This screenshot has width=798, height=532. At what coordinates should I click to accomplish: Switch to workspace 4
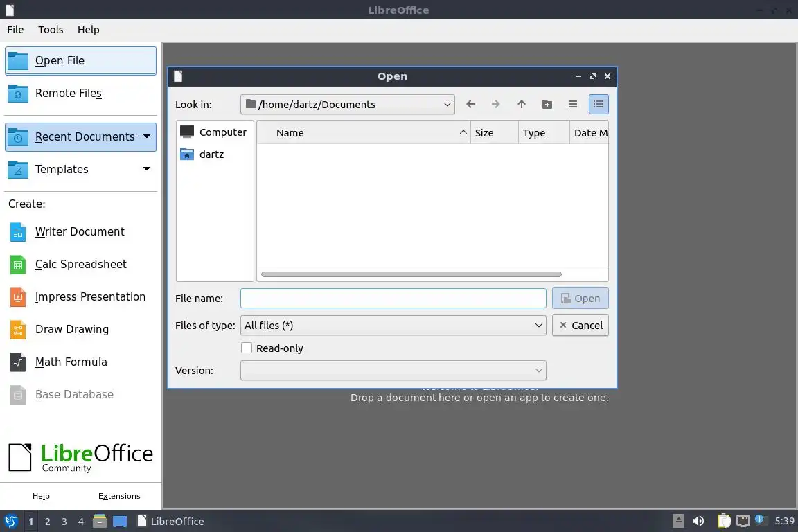81,522
